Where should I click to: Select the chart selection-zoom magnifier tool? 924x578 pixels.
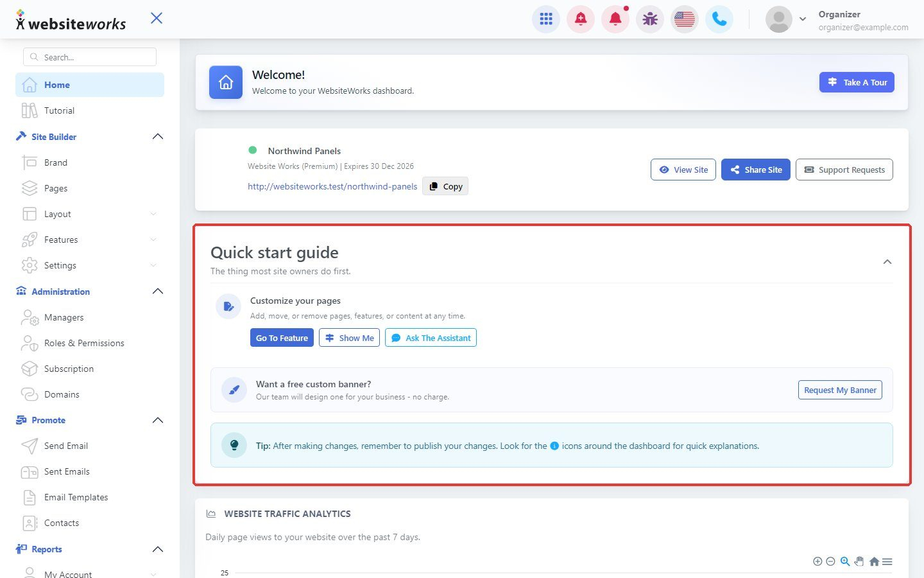(x=845, y=561)
